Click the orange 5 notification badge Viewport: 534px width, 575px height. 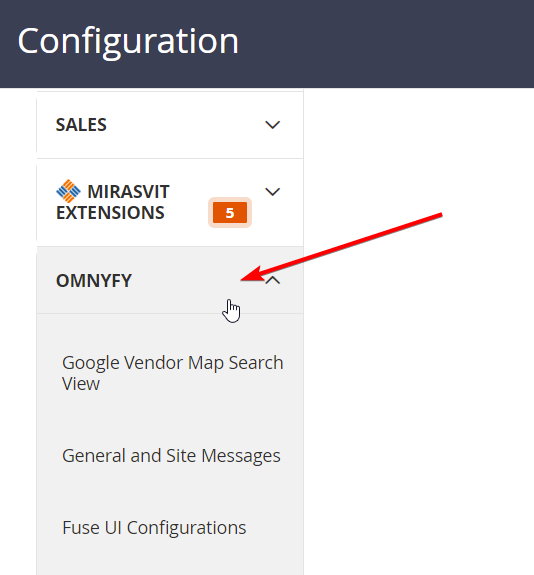point(230,213)
